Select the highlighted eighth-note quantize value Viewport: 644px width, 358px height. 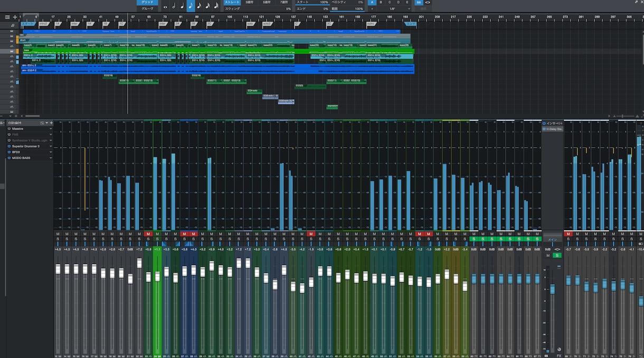191,6
